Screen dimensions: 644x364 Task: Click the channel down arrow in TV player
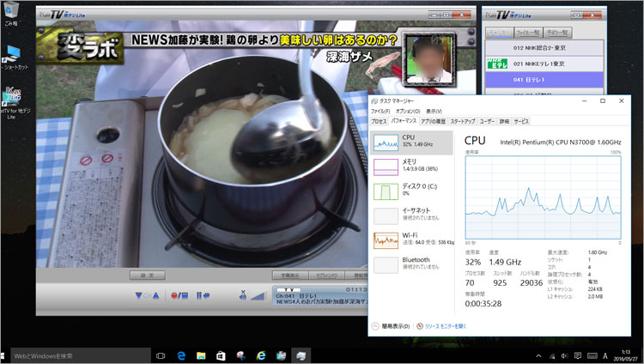139,295
